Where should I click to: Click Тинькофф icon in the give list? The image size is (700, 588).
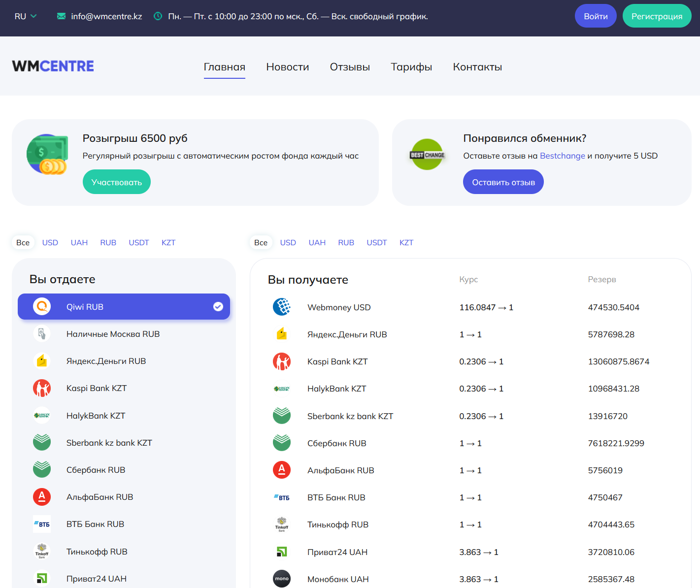click(x=42, y=552)
